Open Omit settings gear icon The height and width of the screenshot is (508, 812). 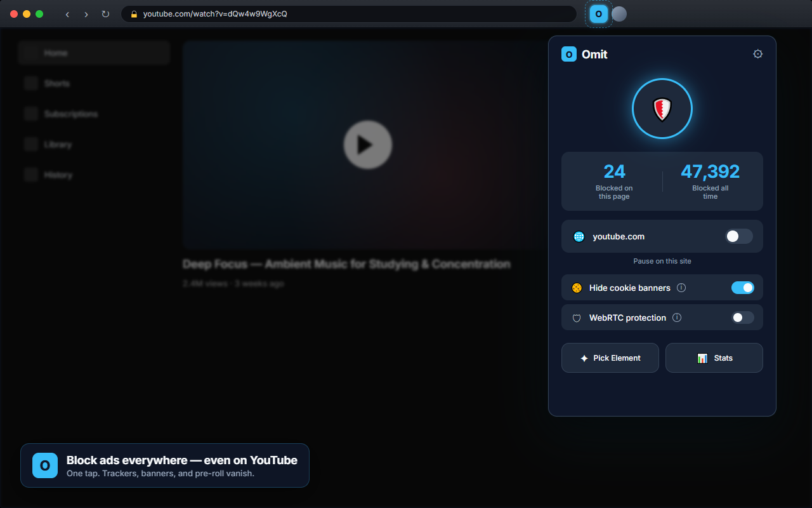[757, 54]
